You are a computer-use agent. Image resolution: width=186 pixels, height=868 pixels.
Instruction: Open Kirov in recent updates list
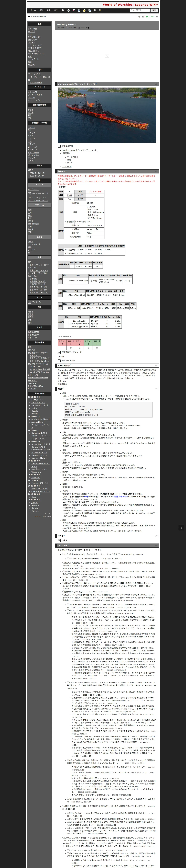pos(34,497)
